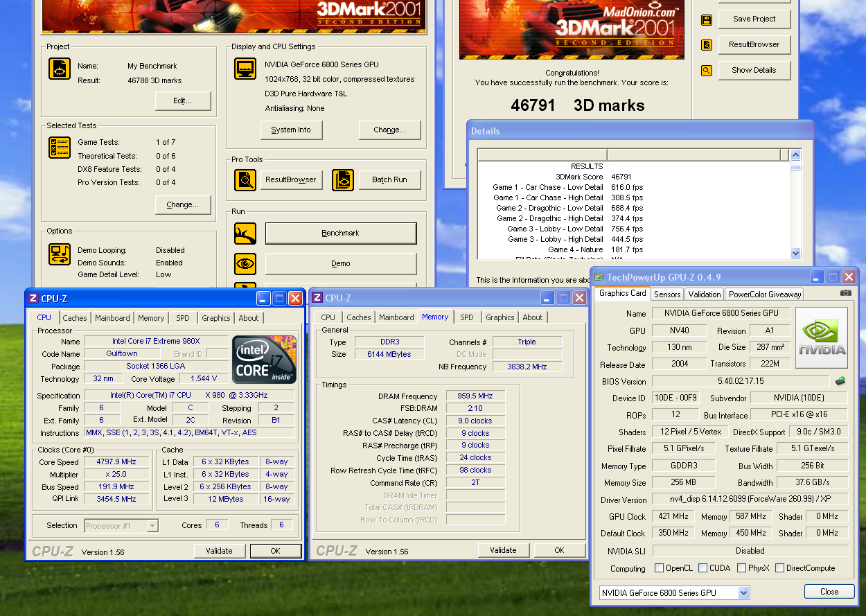Toggle the DirectCompute checkbox in GPU-Z

click(780, 568)
